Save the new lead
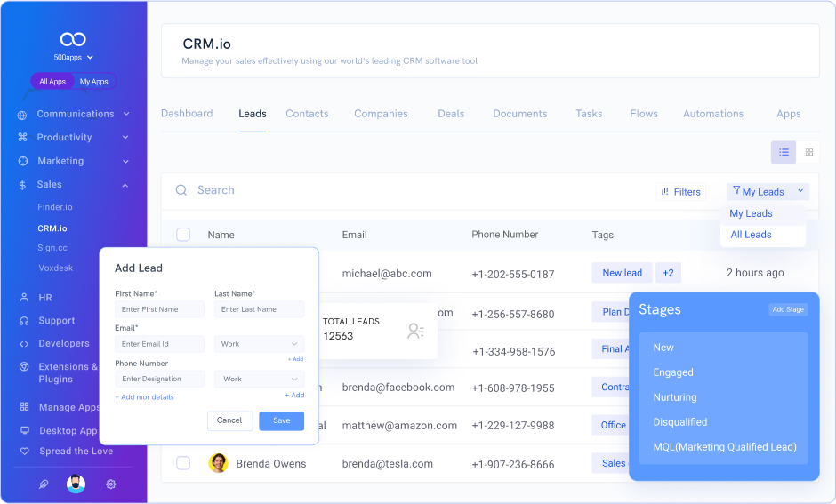The width and height of the screenshot is (836, 504). (x=282, y=420)
